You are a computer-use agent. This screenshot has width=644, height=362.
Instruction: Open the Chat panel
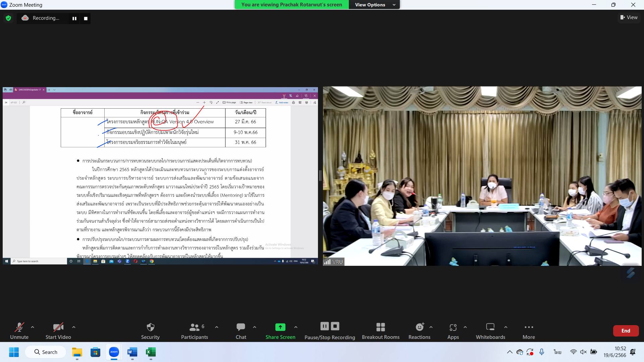241,327
